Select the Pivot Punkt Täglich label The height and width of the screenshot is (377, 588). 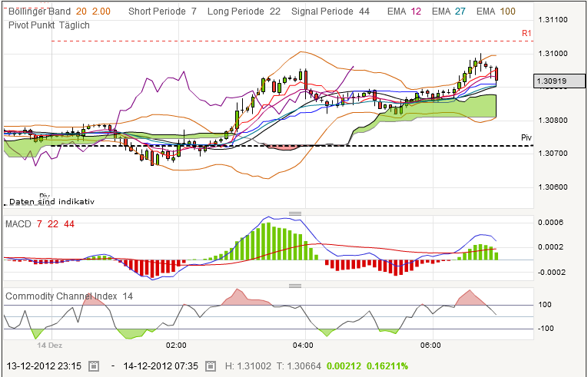click(x=49, y=25)
